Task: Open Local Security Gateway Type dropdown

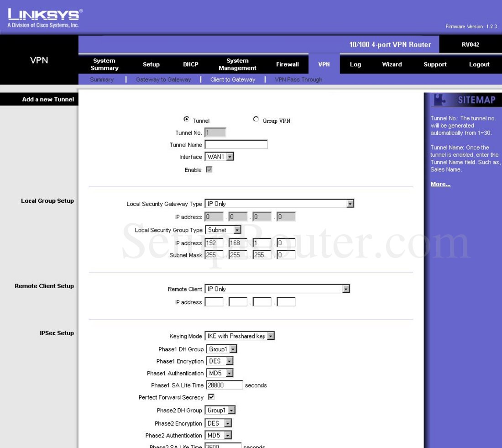Action: [279, 204]
